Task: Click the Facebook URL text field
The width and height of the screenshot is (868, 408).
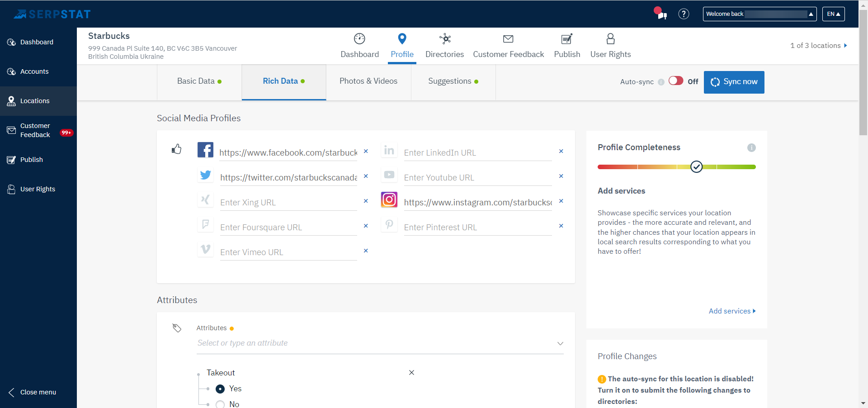Action: coord(288,152)
